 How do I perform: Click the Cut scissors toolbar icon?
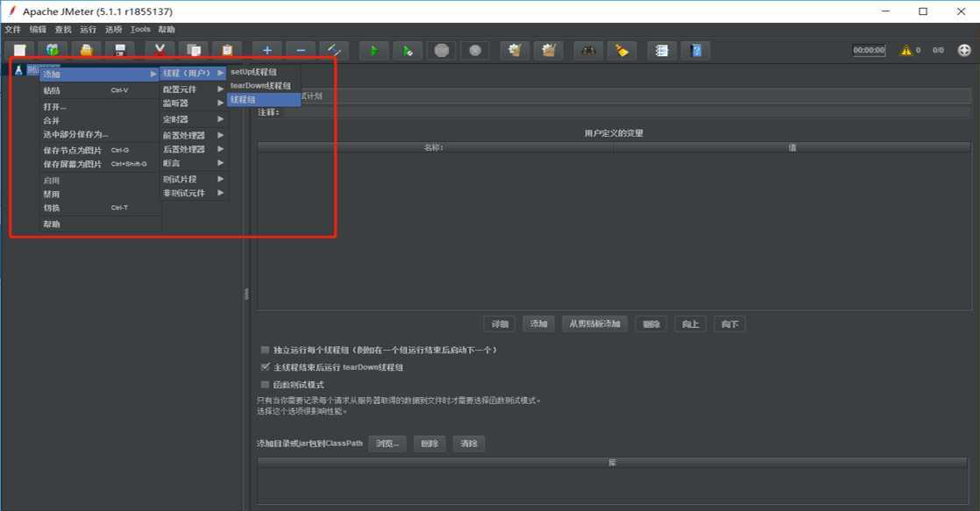(x=160, y=51)
